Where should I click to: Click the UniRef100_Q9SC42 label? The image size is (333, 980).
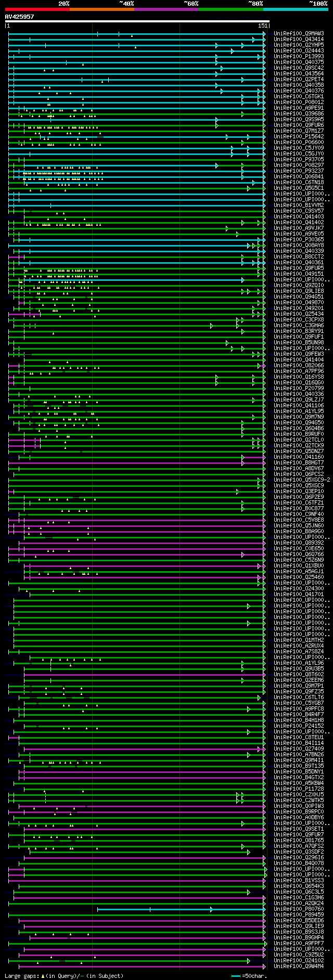pyautogui.click(x=299, y=68)
